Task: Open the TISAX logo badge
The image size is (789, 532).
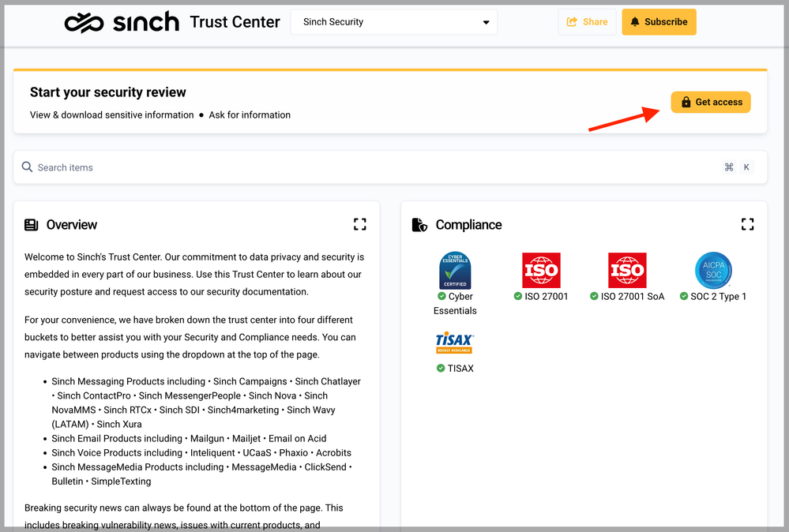Action: (454, 343)
